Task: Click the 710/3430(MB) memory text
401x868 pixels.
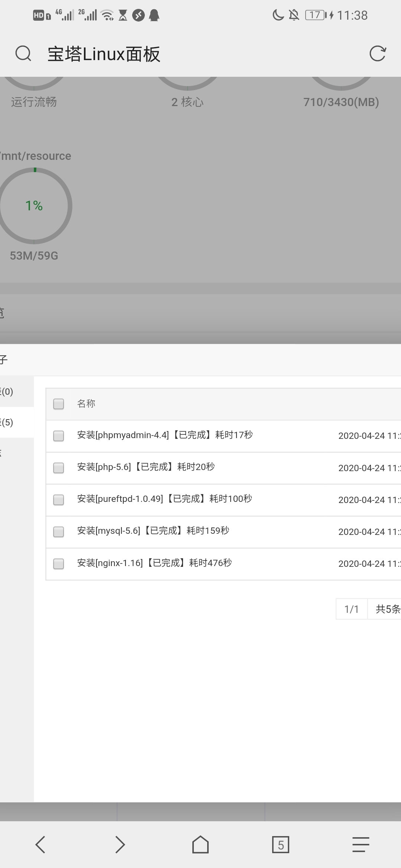Action: coord(341,102)
